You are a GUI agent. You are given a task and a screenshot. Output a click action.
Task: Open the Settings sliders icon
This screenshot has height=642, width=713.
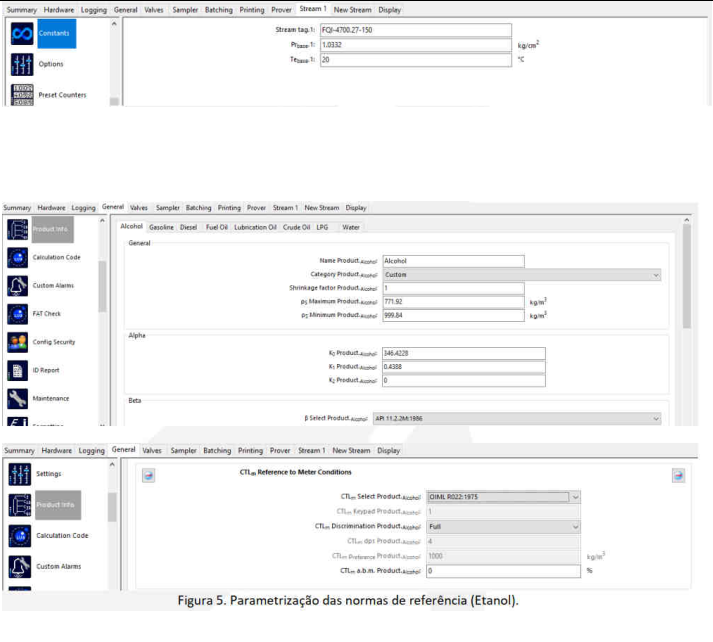(x=20, y=474)
